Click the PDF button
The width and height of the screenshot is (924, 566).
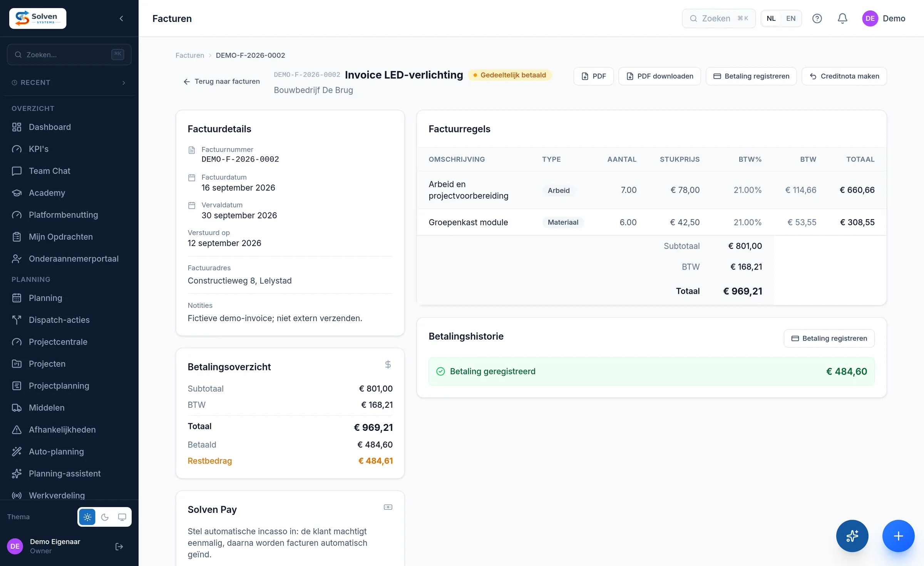click(x=593, y=76)
